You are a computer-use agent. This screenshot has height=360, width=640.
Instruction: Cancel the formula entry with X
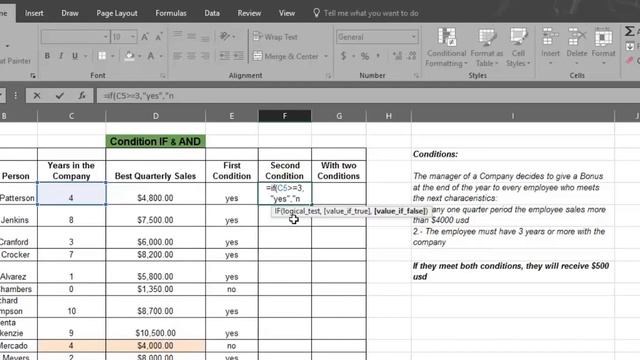37,96
